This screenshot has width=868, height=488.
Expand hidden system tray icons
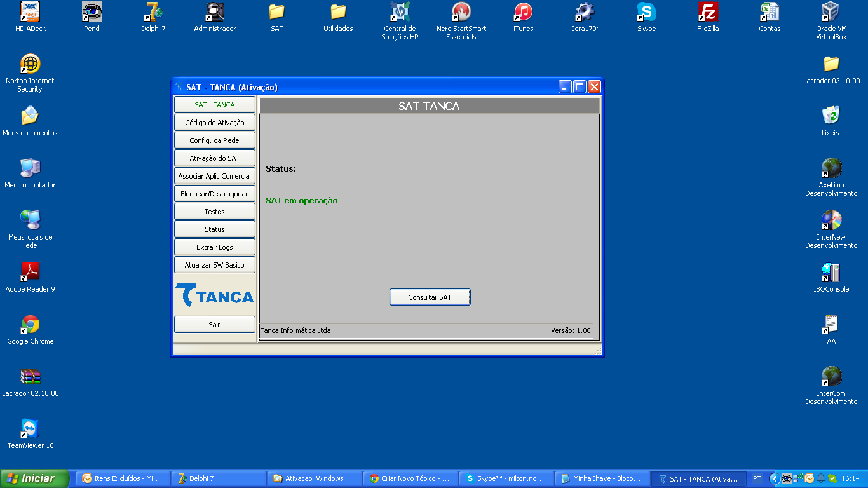(x=774, y=478)
